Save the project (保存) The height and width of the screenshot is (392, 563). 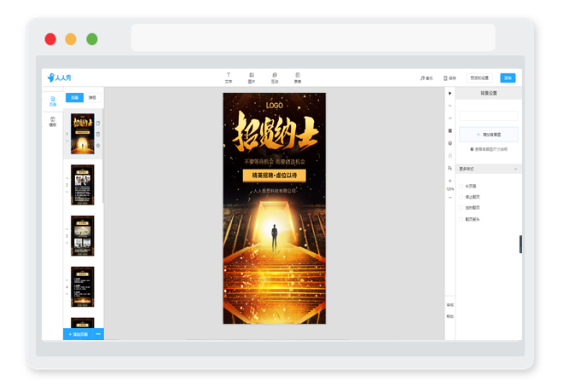click(450, 78)
